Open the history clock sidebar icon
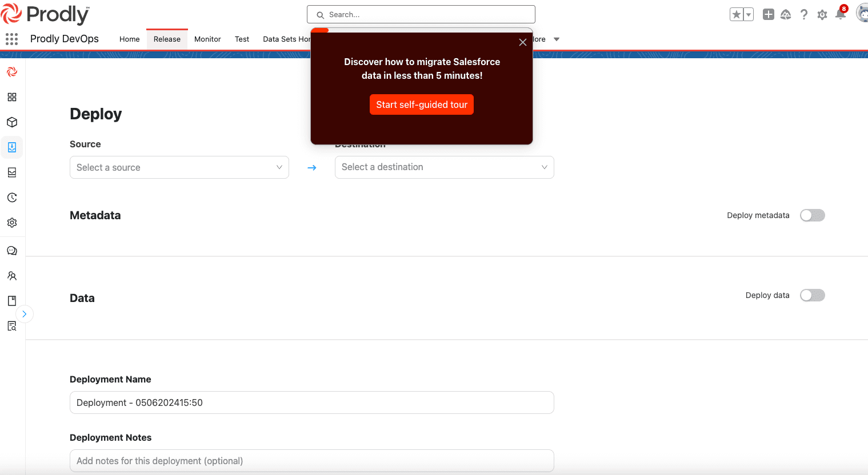Screen dimensions: 868x475 point(12,198)
